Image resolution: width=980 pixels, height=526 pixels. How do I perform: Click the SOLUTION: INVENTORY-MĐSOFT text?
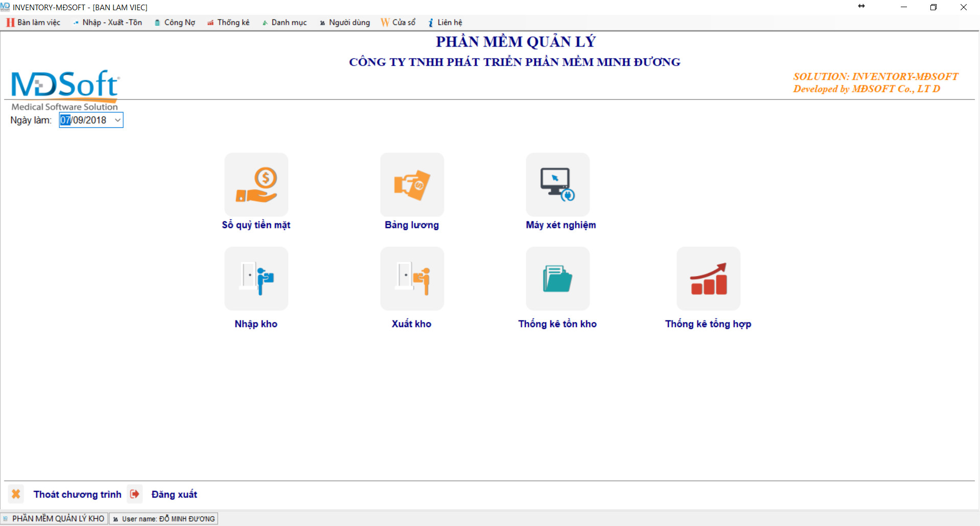[x=875, y=77]
